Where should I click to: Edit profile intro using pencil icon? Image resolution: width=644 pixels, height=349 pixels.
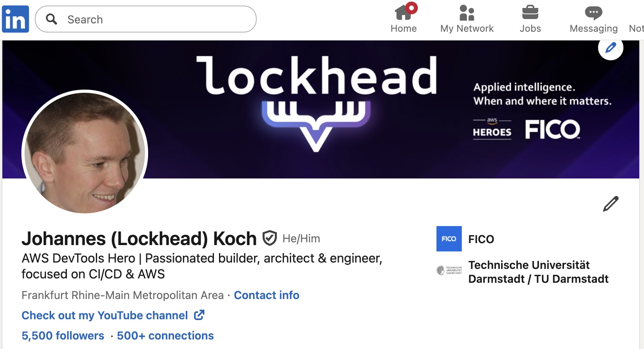click(x=610, y=204)
